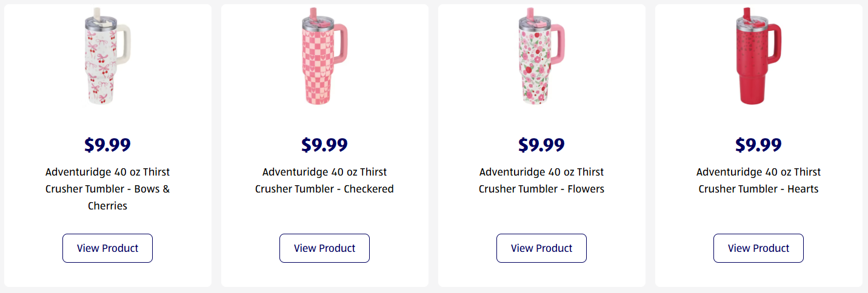Screen dimensions: 868x293
Task: Click the $9.99 price on Bows & Cherries card
Action: coord(107,145)
